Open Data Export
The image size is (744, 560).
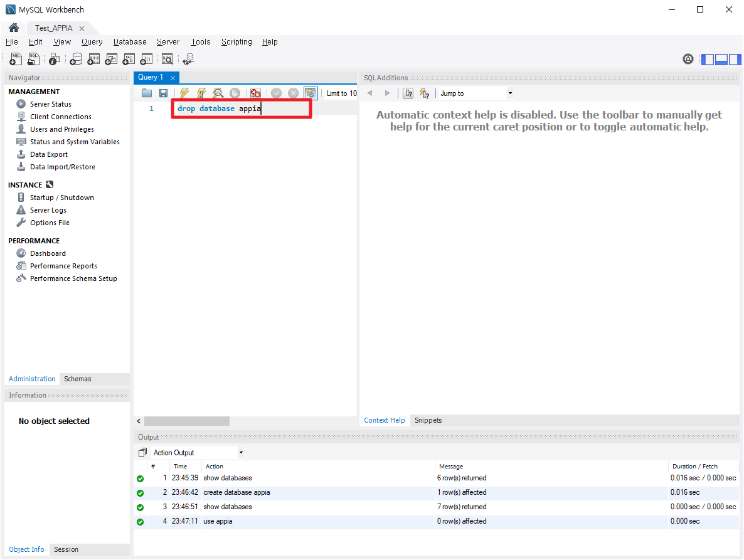49,154
